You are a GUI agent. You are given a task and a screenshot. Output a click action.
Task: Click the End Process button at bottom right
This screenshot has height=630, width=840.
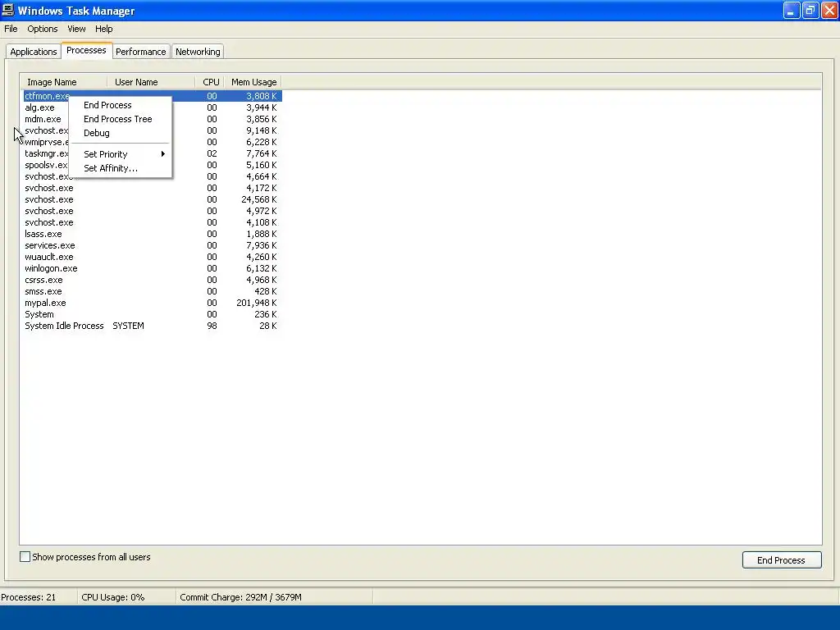point(782,559)
